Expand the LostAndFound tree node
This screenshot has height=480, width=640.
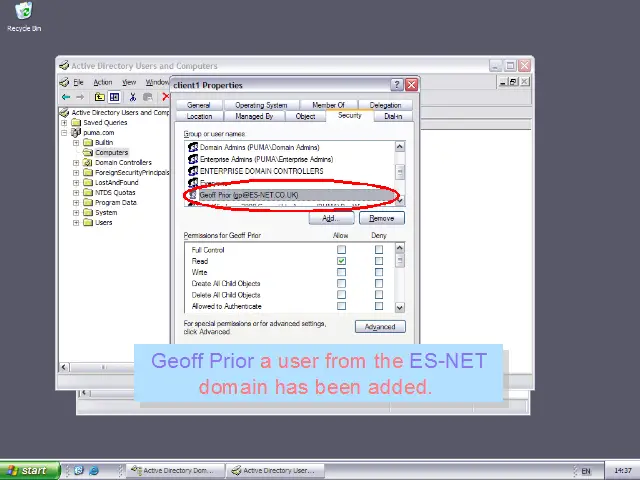pyautogui.click(x=76, y=182)
